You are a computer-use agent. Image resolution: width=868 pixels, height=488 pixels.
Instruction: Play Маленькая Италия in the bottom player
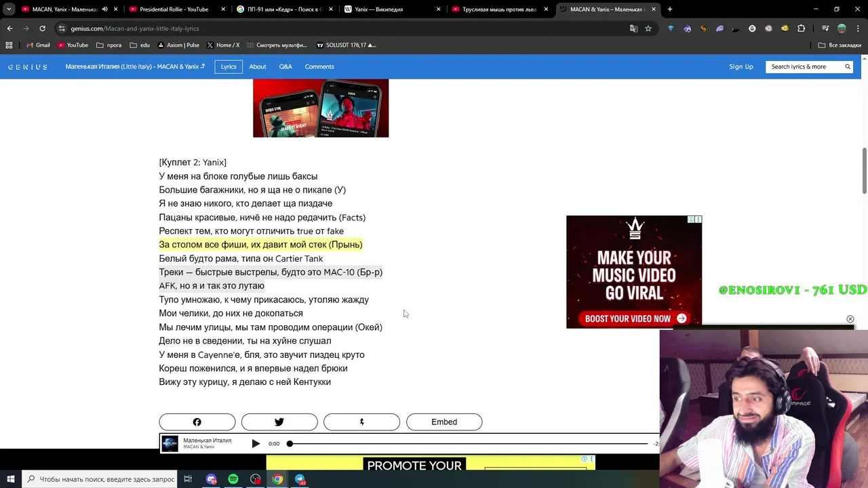click(256, 444)
